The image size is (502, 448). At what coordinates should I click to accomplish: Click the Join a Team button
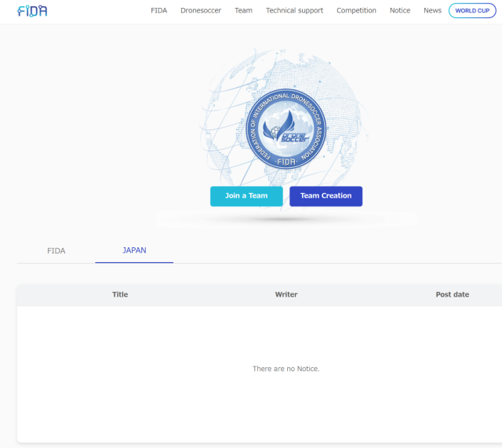point(246,196)
